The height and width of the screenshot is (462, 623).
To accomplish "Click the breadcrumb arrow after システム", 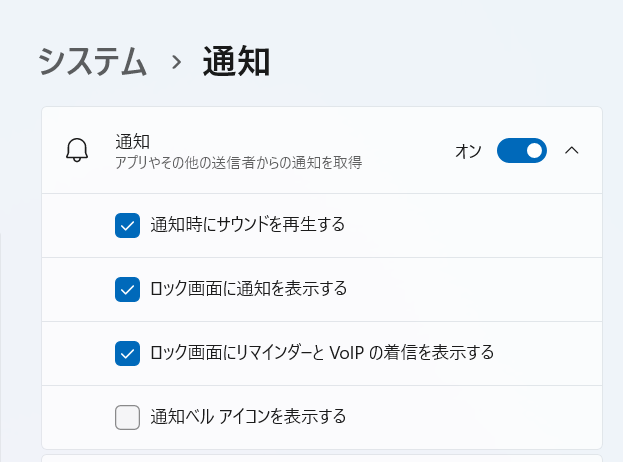I will 176,62.
